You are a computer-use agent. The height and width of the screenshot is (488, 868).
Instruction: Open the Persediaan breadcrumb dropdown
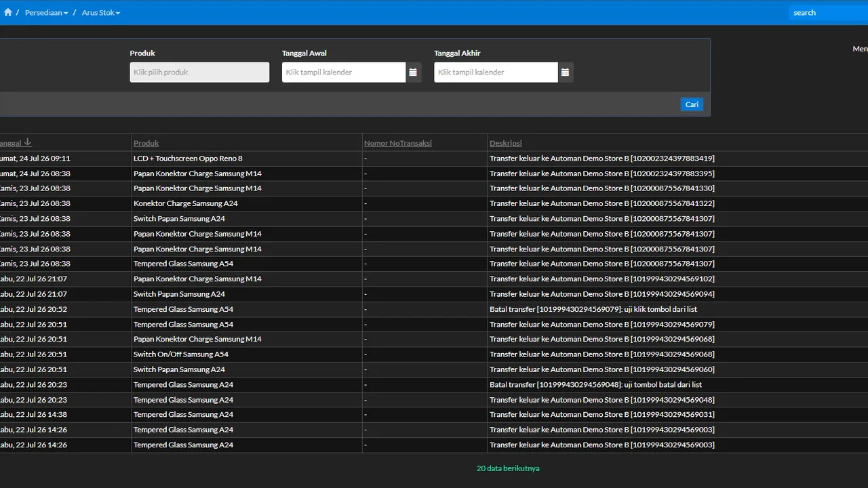[x=46, y=13]
